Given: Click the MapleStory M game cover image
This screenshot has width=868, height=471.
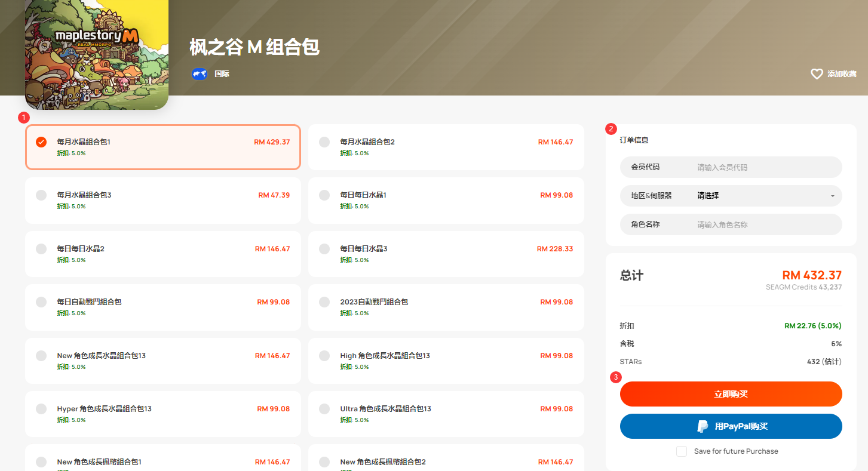Looking at the screenshot, I should pos(97,54).
